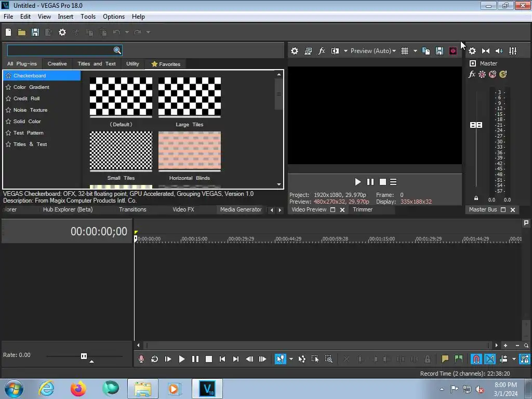Click the timeline horizontal scrollbar
The image size is (532, 399).
click(317, 345)
